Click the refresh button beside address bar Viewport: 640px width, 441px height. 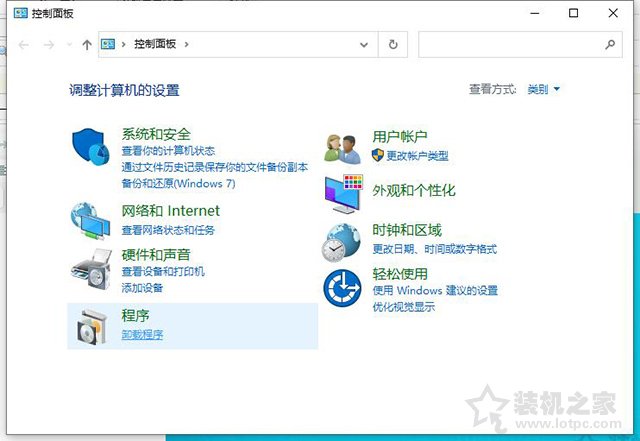click(x=394, y=45)
